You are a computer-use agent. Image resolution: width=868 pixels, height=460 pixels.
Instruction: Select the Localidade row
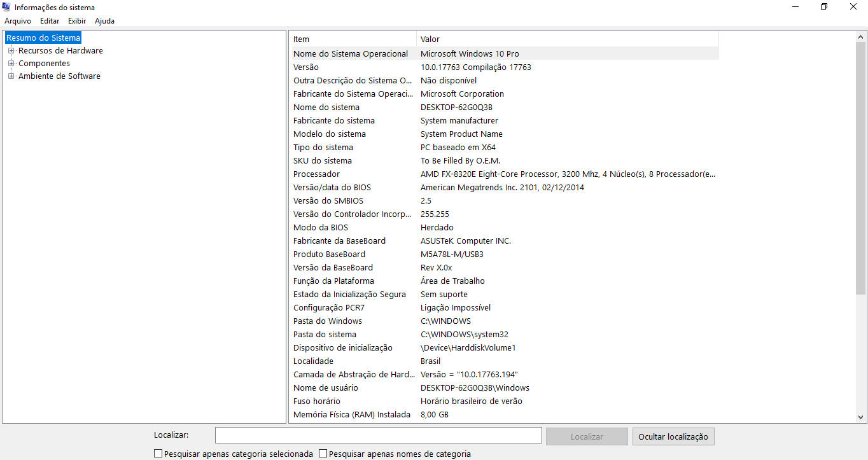(505, 361)
